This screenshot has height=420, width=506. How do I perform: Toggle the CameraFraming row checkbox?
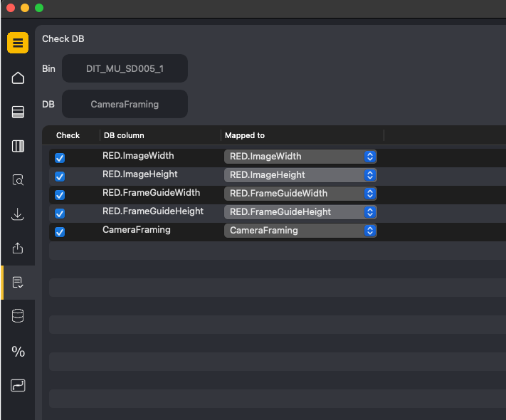point(60,232)
